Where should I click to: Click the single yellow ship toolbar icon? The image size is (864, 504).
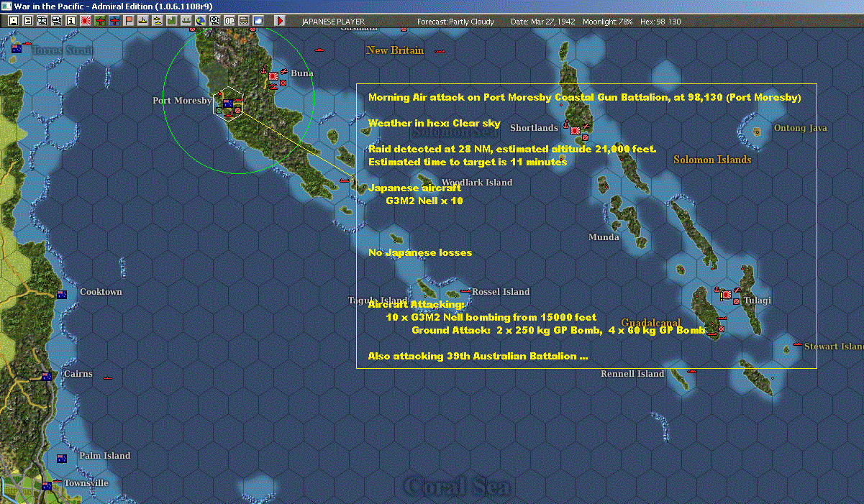pyautogui.click(x=143, y=21)
